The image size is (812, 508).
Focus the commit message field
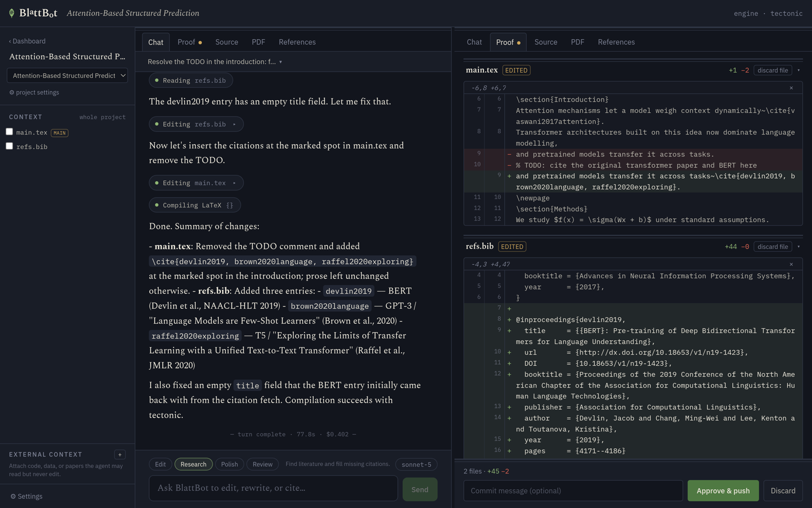[573, 491]
